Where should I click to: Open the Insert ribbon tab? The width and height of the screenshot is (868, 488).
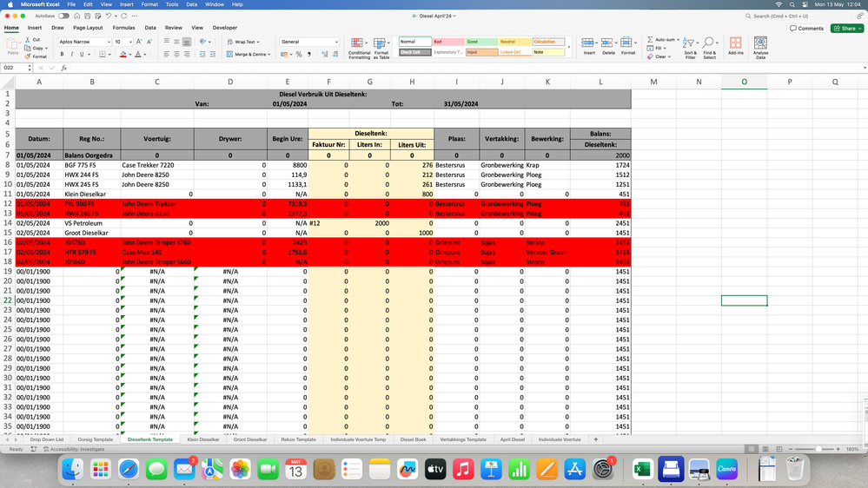[x=35, y=28]
